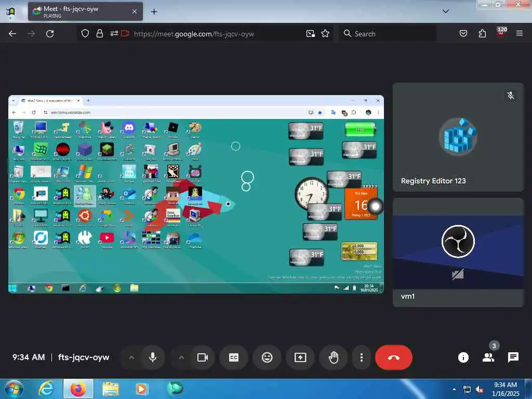
Task: Click the muted volume icon in system tray
Action: coord(480,390)
